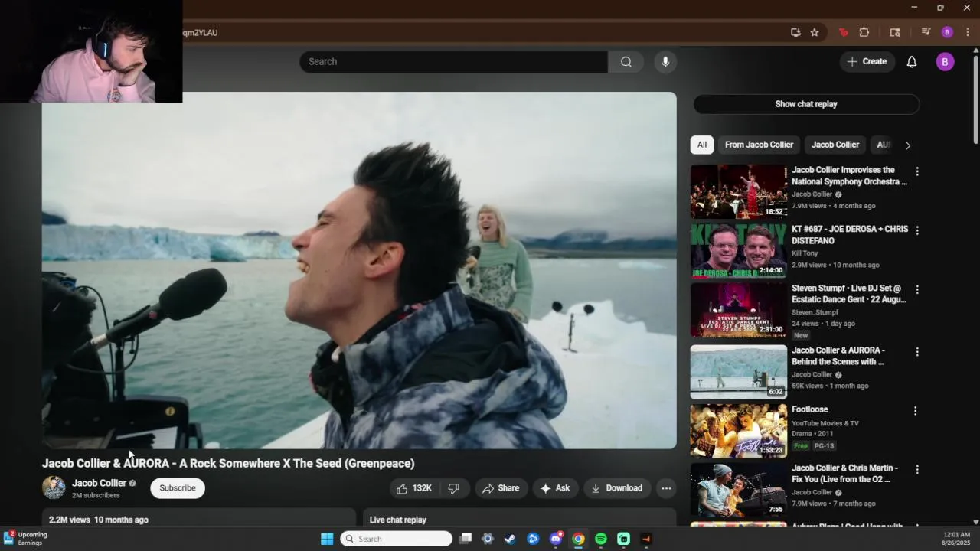Viewport: 980px width, 551px height.
Task: Click the YouTube search magnifier button
Action: pos(626,62)
